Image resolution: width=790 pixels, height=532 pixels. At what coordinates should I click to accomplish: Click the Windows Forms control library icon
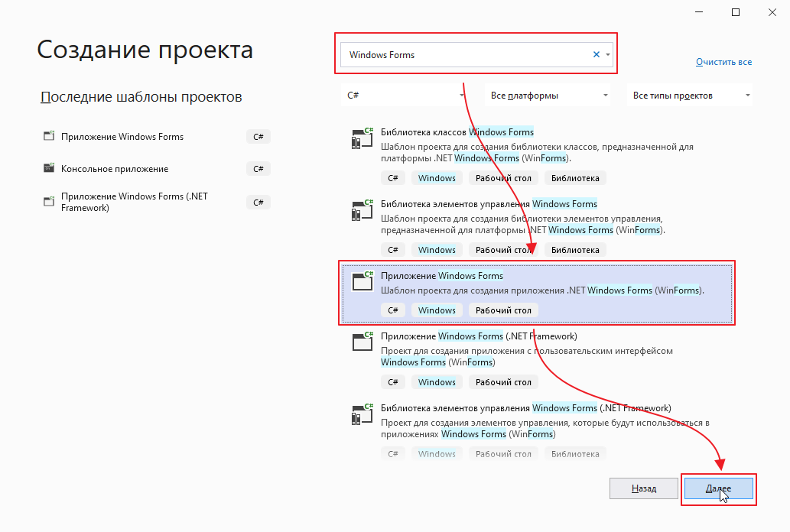pos(361,210)
